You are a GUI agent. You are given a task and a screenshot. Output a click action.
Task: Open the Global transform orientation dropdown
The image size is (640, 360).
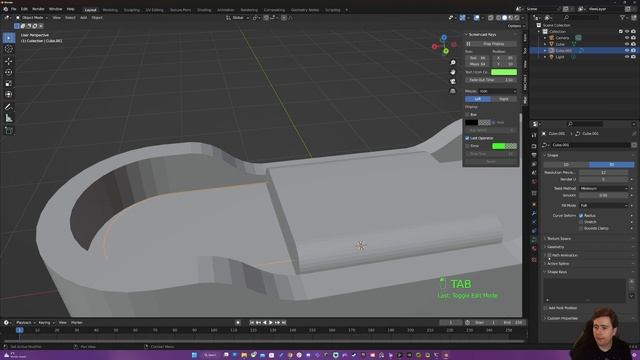pos(238,18)
